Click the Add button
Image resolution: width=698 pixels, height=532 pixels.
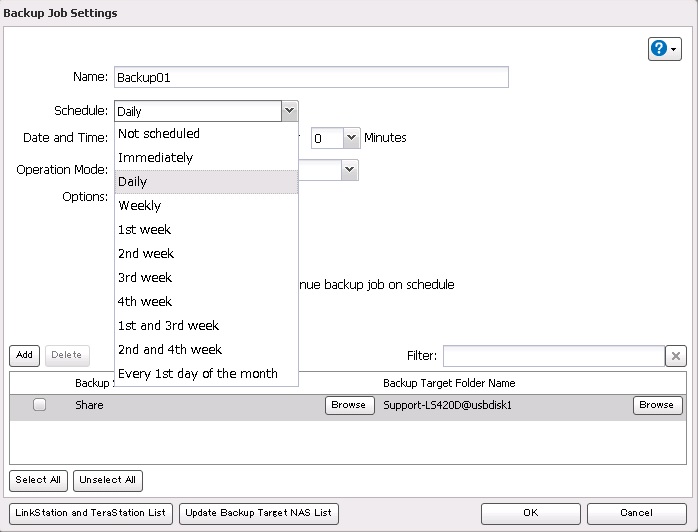click(x=24, y=355)
